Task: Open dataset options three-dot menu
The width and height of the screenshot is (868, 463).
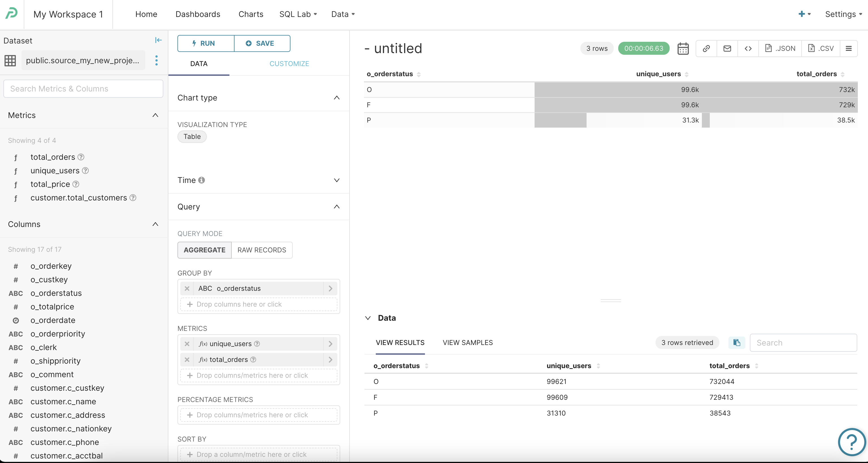Action: 156,61
